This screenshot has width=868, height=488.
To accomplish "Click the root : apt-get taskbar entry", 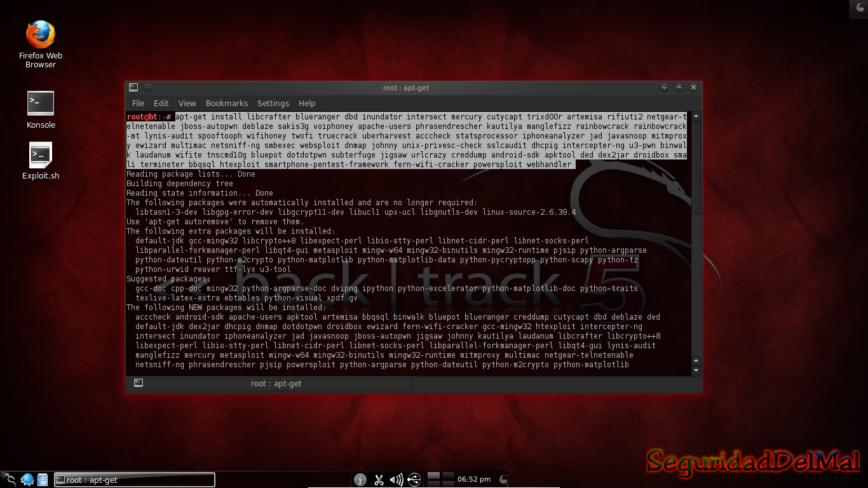I will point(133,479).
